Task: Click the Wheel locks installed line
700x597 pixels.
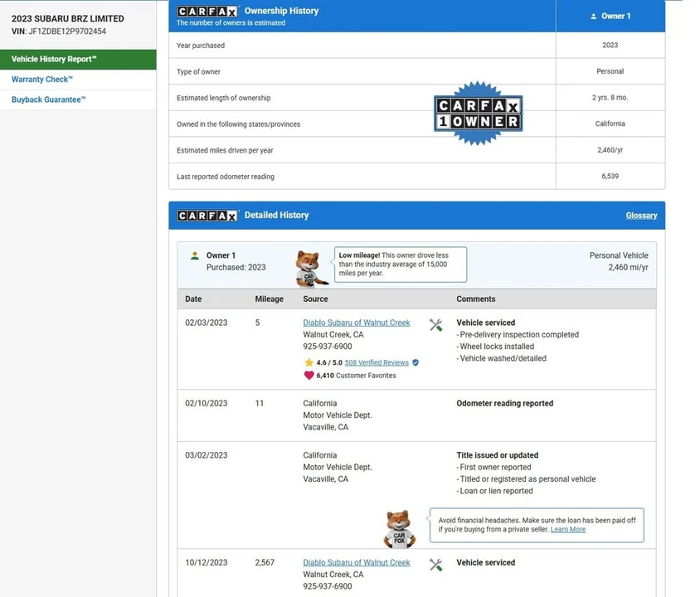Action: [495, 347]
